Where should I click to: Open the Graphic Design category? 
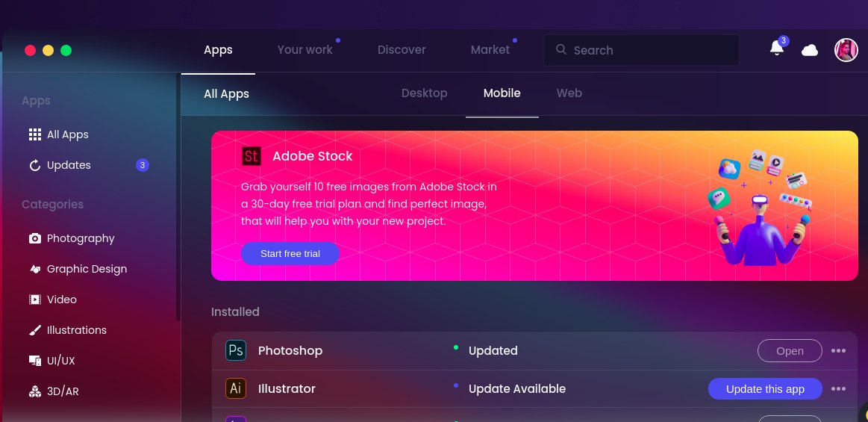pos(87,269)
